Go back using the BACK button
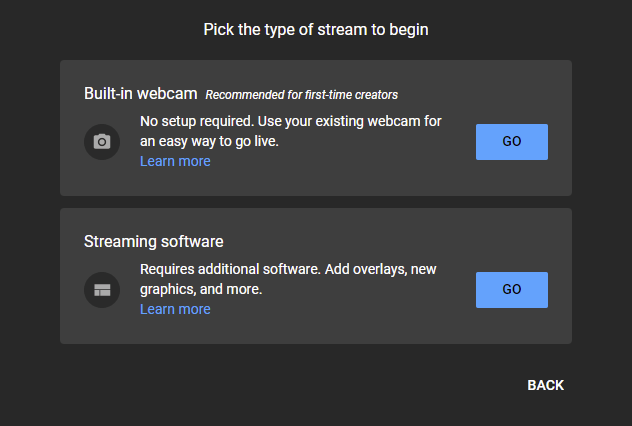Viewport: 632px width, 426px height. (x=545, y=385)
